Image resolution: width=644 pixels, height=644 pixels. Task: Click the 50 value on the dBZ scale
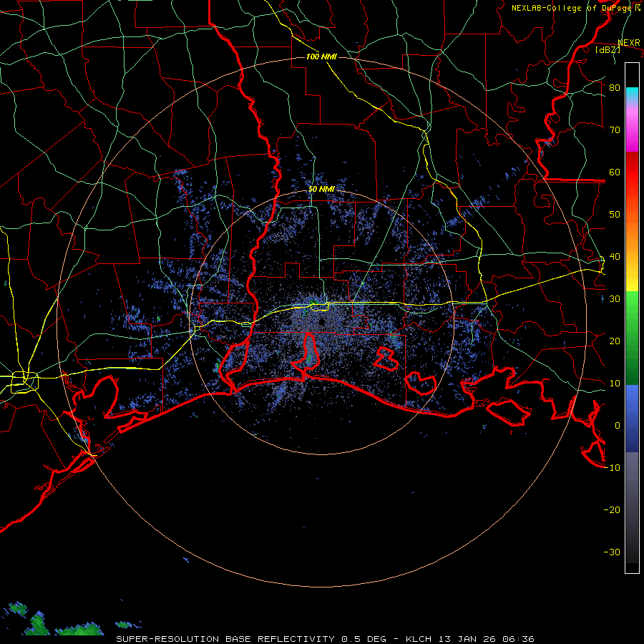[615, 215]
